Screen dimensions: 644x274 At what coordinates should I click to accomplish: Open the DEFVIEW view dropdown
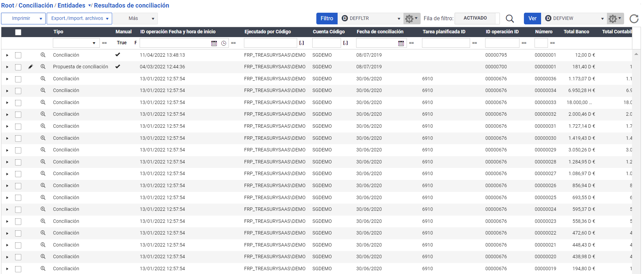(602, 19)
